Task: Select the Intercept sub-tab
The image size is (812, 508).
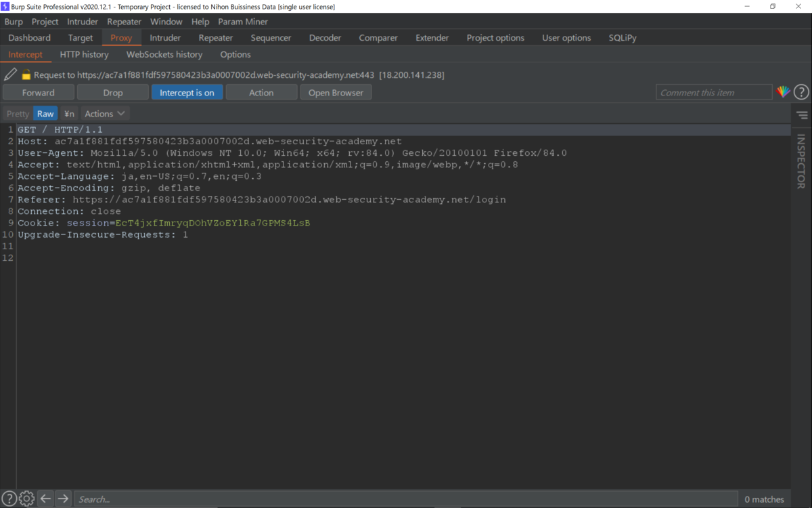Action: click(26, 54)
